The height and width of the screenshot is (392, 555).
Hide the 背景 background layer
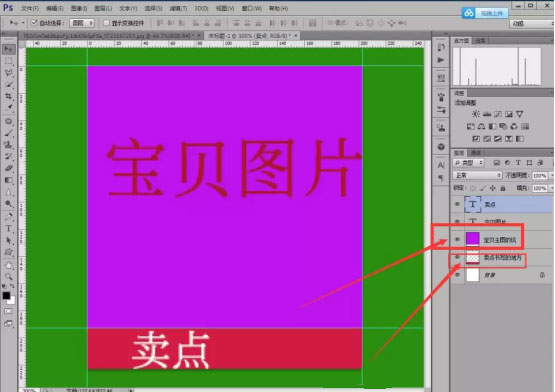pyautogui.click(x=457, y=275)
